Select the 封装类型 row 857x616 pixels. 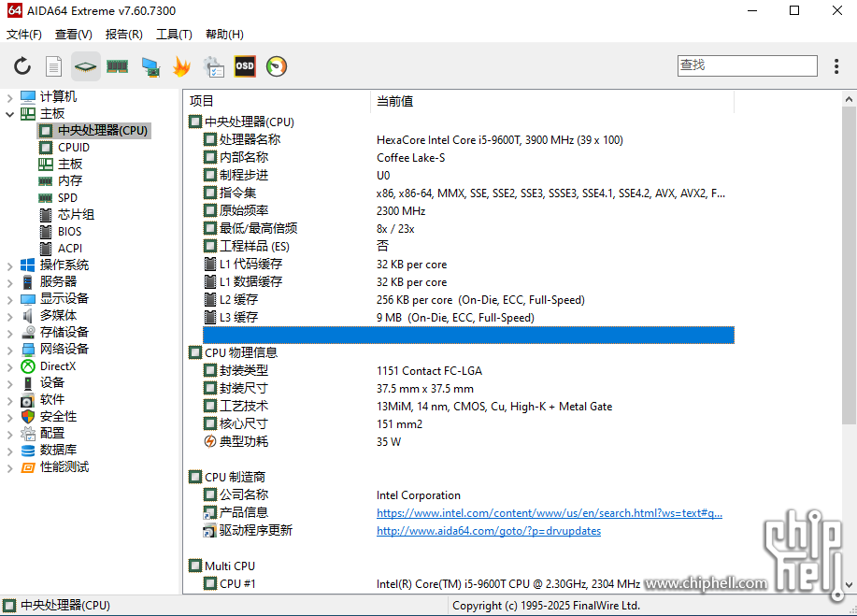coord(468,370)
